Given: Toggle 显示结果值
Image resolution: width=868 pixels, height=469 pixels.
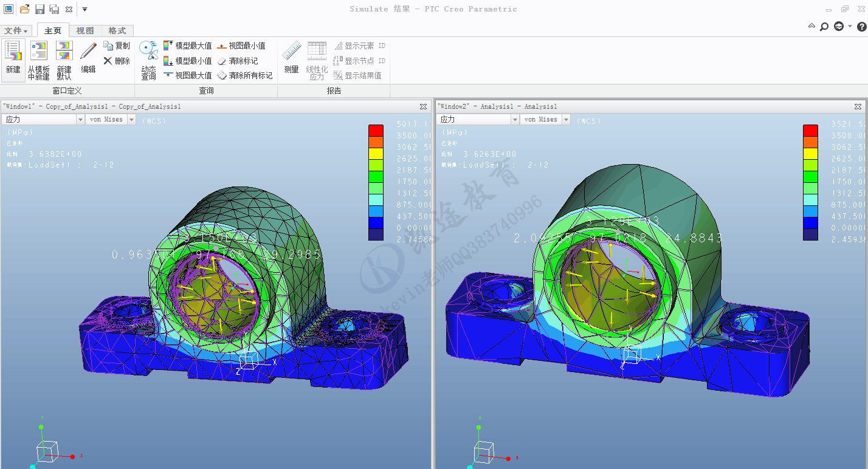Looking at the screenshot, I should point(357,75).
